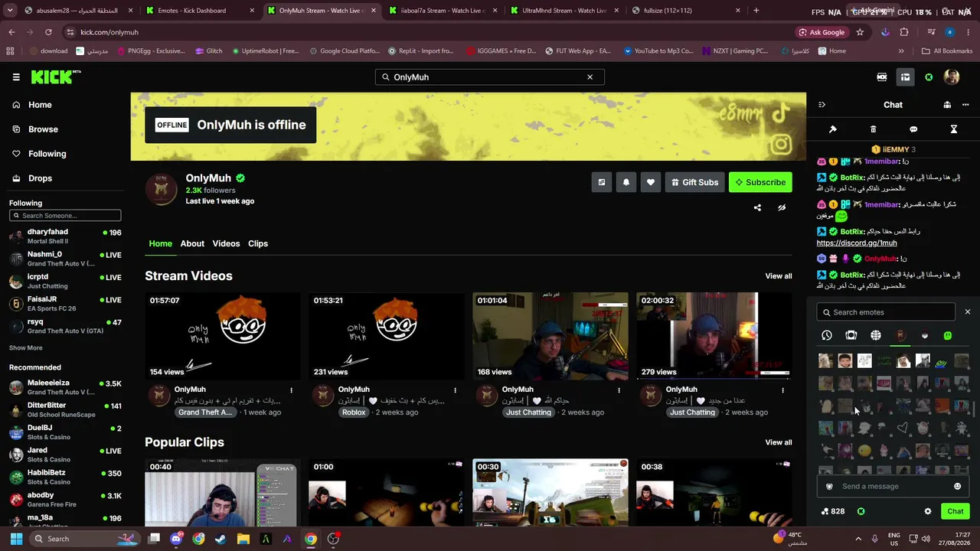Go to Browse in sidebar
Screen dimensions: 980x551
coord(43,129)
